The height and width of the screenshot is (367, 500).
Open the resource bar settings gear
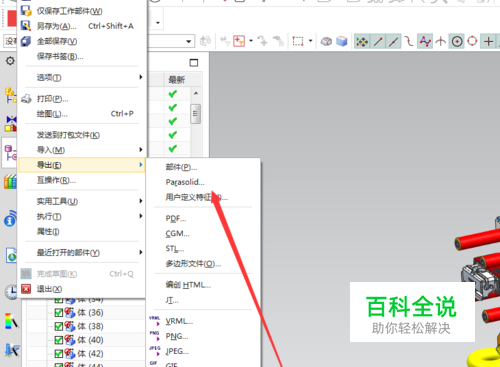pos(10,61)
